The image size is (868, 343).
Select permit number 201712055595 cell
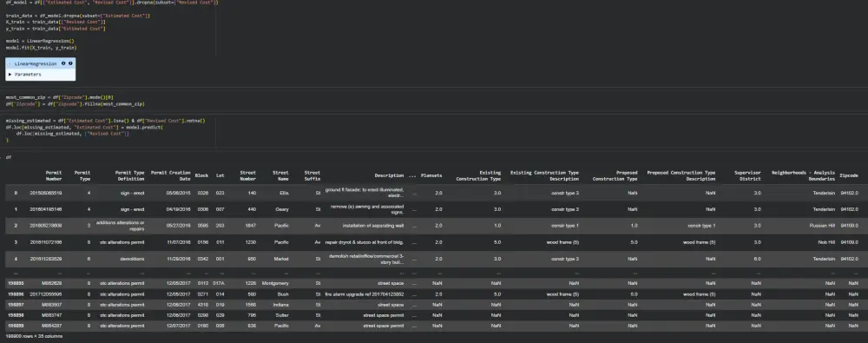pyautogui.click(x=46, y=294)
